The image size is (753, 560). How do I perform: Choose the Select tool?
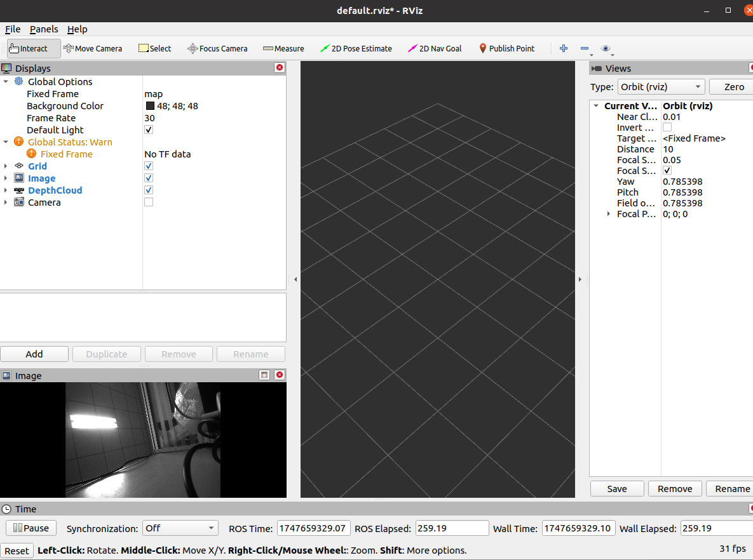(x=154, y=48)
